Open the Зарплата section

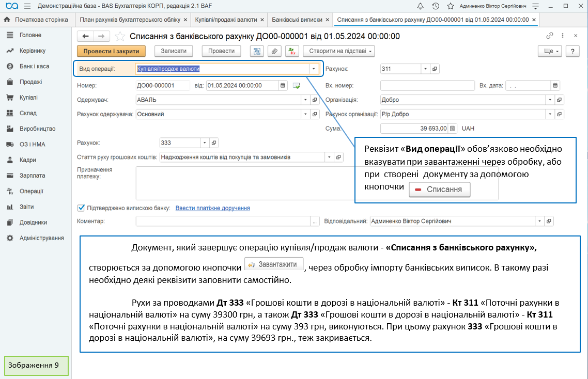32,176
